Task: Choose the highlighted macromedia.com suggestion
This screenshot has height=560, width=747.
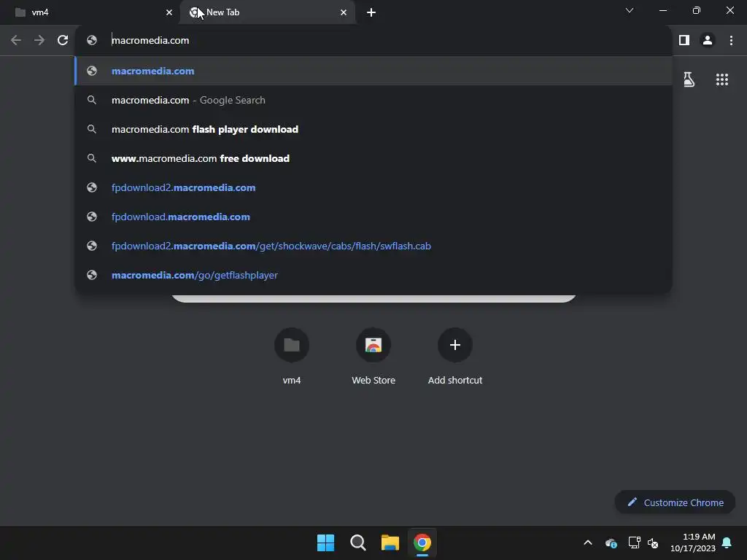Action: [373, 71]
